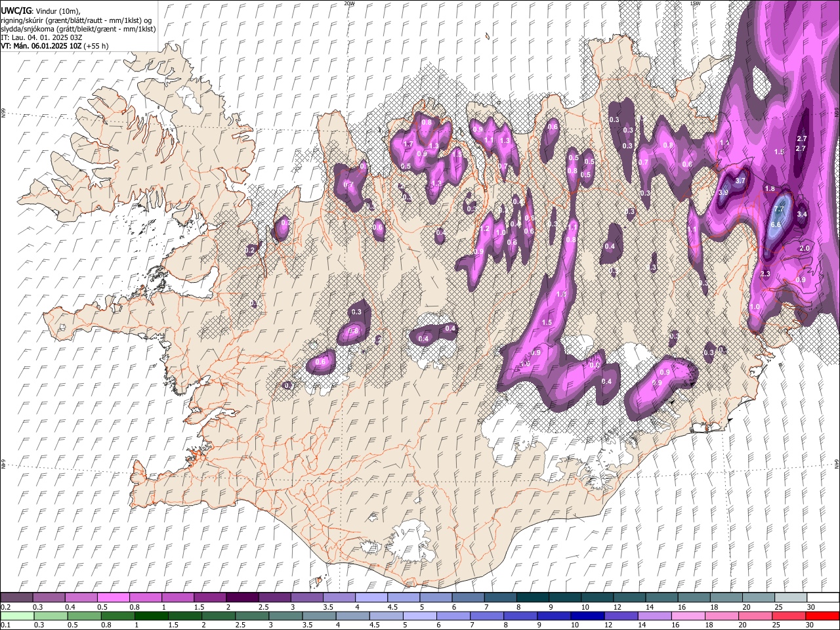Screen dimensions: 840x630
Task: Select the 'VT: Mán. 06.01.2025 10Z (+55 h)' line
Action: click(x=55, y=46)
